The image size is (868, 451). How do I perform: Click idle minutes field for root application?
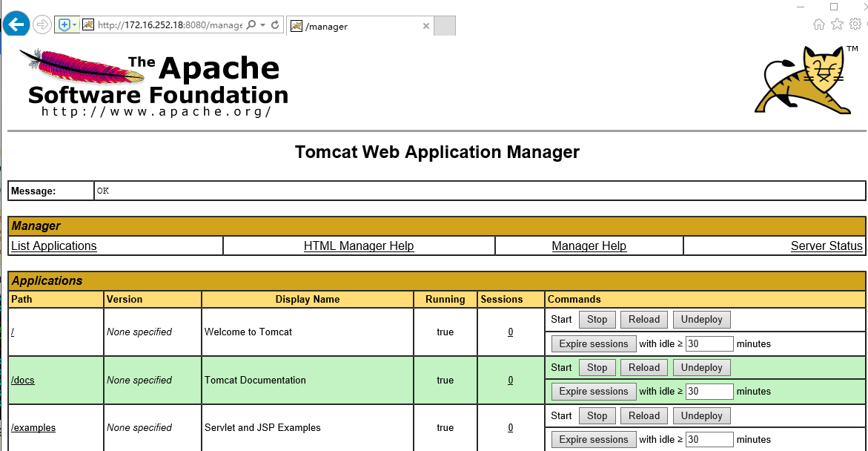(709, 344)
